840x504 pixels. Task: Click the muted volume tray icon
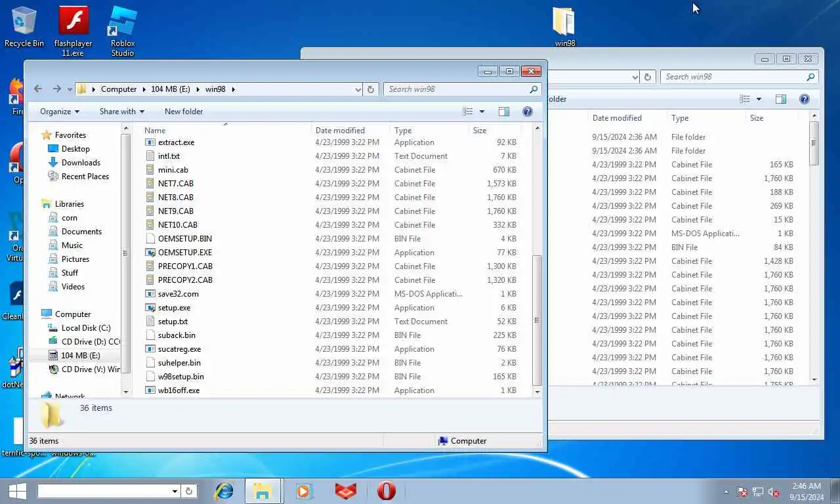pos(774,492)
